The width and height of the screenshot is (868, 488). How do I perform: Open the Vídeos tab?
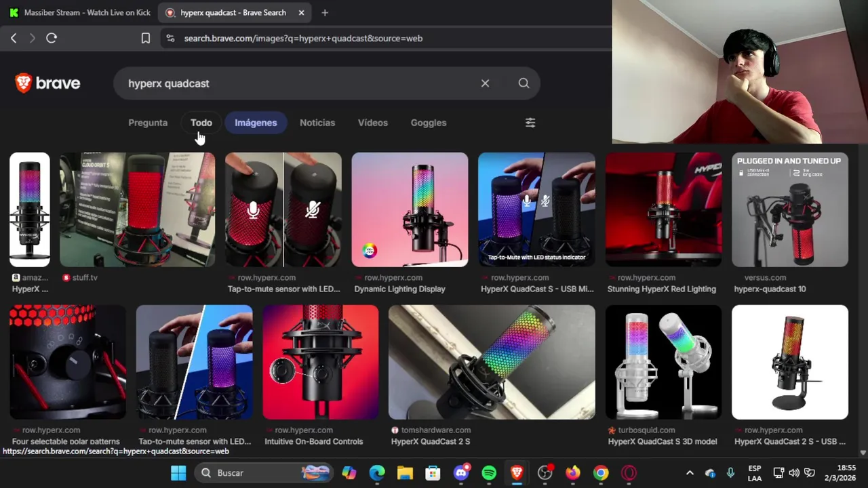coord(373,123)
